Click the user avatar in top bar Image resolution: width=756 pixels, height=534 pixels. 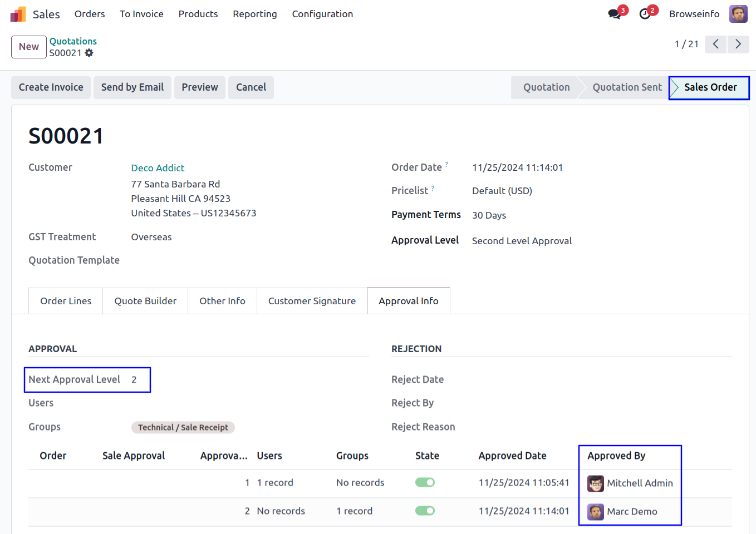[x=738, y=14]
